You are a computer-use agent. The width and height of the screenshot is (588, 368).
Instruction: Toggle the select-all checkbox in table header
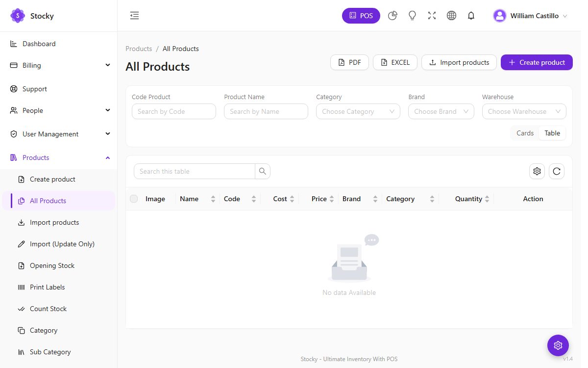134,199
